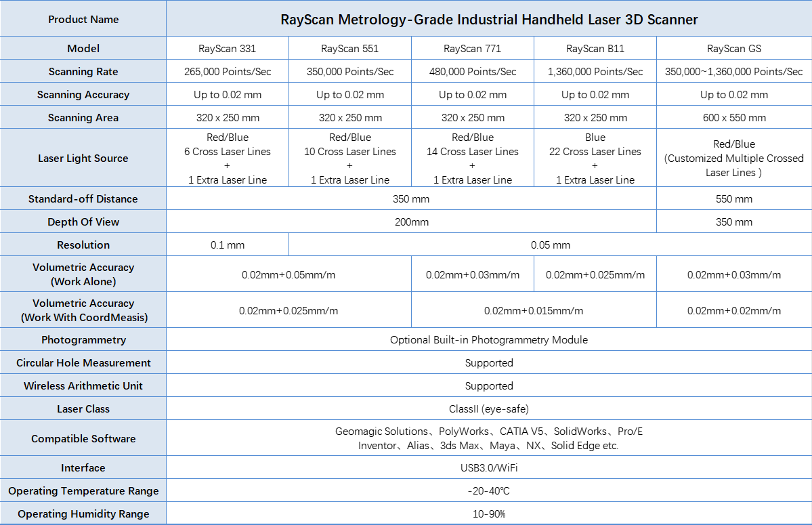Select the 'RayScan 331' model cell

(228, 48)
